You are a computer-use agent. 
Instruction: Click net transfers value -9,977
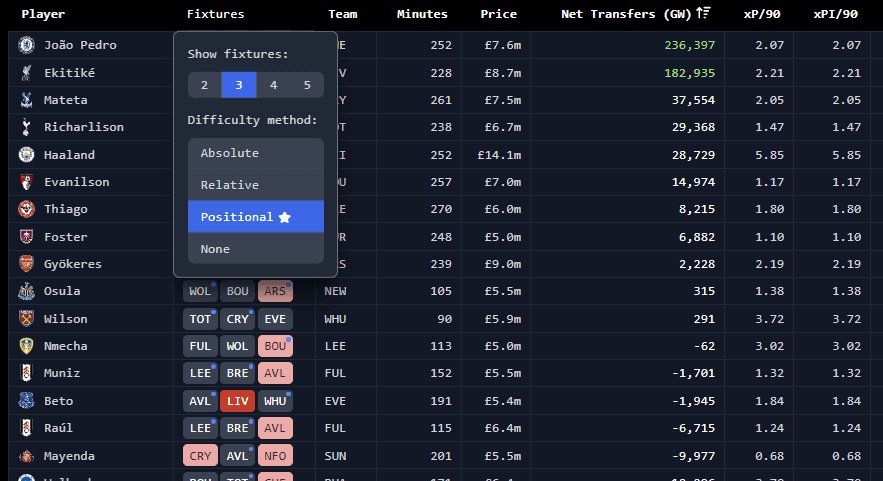point(692,456)
